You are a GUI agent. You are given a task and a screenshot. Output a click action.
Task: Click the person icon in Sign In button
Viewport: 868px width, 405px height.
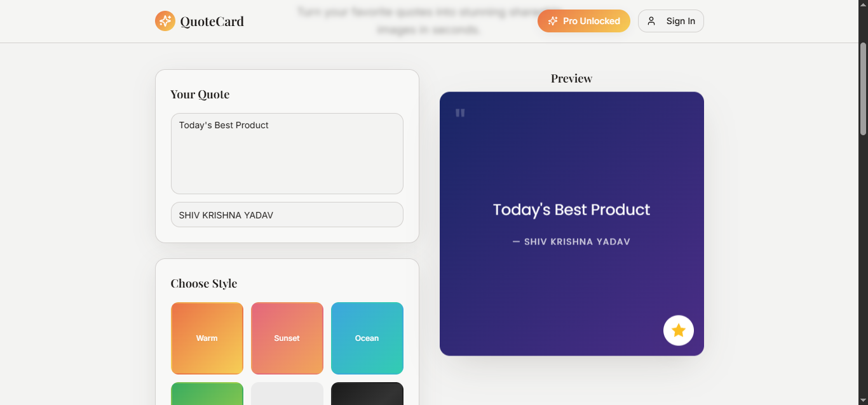(651, 21)
